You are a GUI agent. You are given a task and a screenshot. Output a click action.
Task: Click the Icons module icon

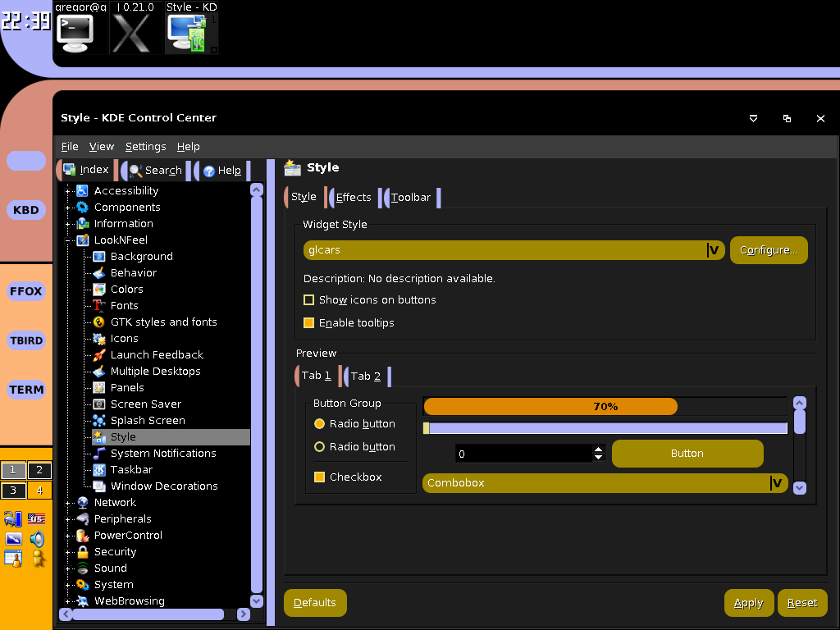pyautogui.click(x=99, y=339)
